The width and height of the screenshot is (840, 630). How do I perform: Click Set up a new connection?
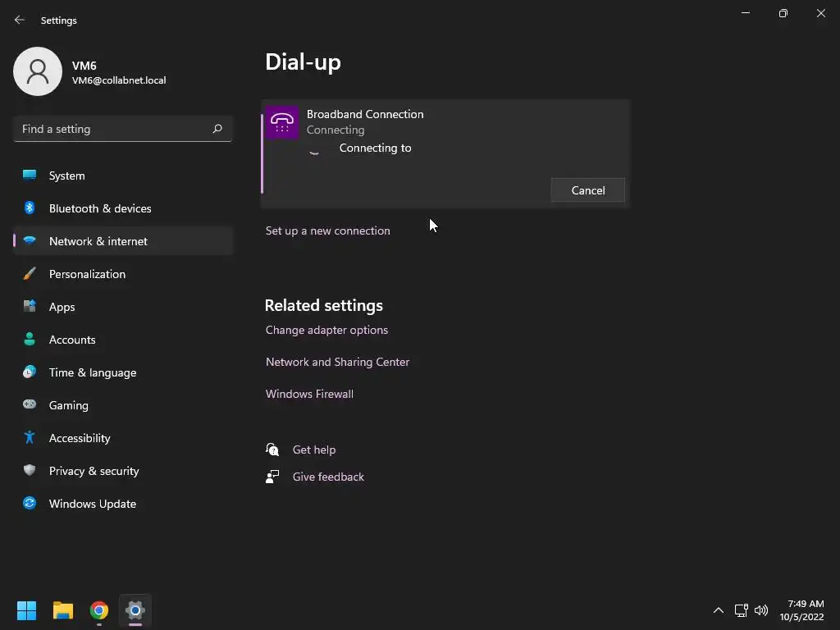coord(327,231)
